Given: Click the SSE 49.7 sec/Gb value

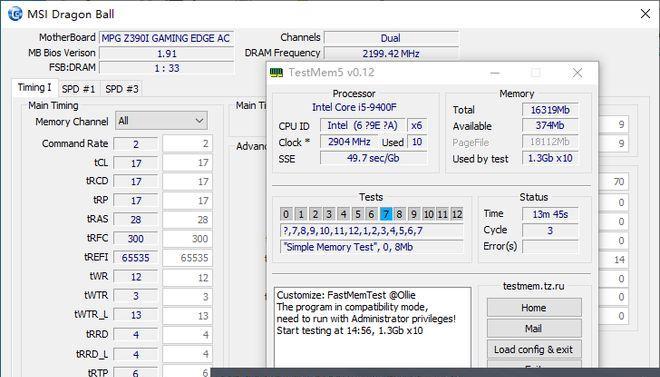Looking at the screenshot, I should click(x=373, y=158).
